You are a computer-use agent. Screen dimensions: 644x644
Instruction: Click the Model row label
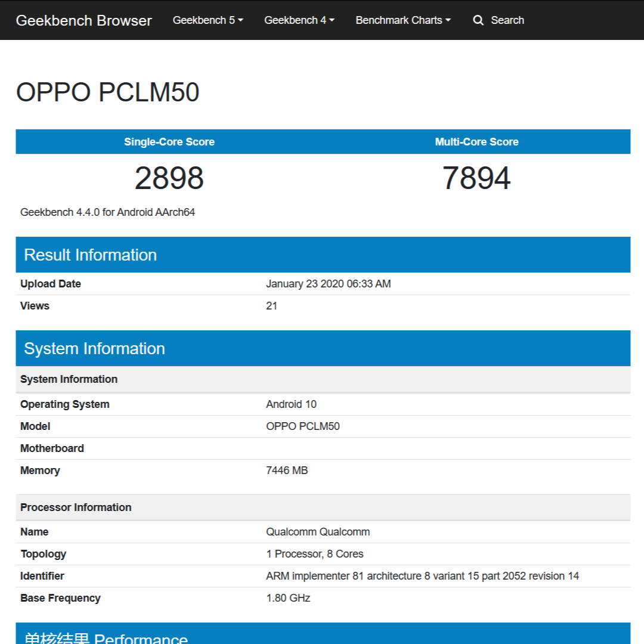click(35, 426)
